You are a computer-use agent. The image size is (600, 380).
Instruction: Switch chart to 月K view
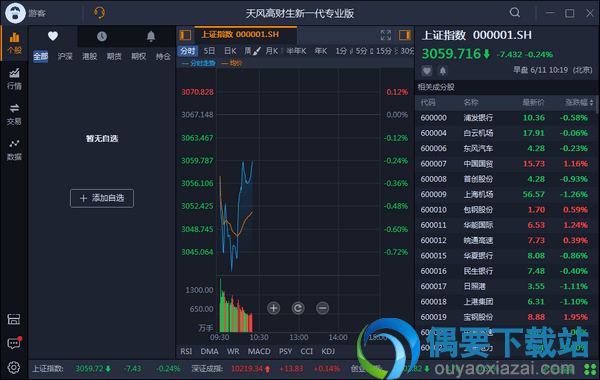click(272, 51)
